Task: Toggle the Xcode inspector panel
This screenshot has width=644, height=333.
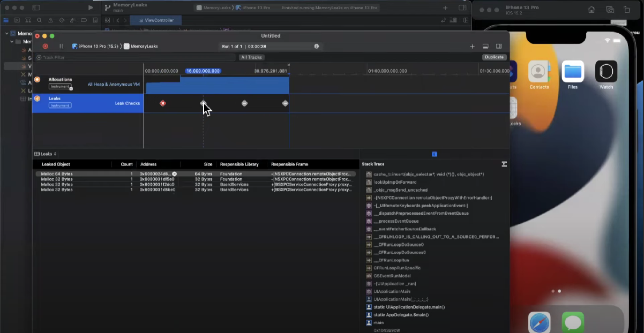Action: pyautogui.click(x=462, y=7)
